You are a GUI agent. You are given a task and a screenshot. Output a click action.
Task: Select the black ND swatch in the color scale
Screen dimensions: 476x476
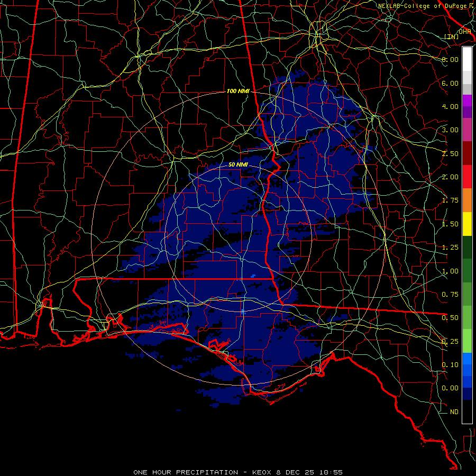click(467, 411)
